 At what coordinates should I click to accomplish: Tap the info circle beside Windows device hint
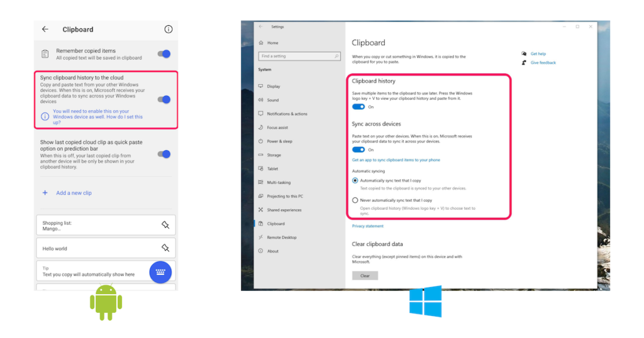45,116
